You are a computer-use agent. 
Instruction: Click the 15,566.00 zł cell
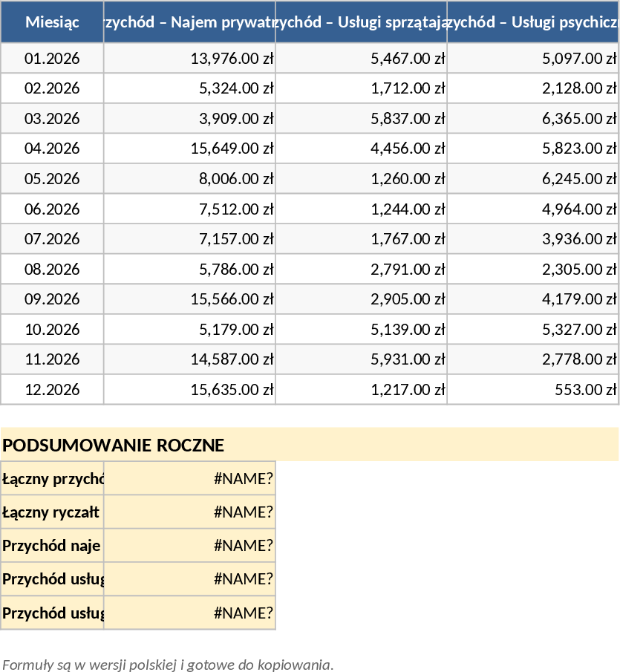point(189,299)
